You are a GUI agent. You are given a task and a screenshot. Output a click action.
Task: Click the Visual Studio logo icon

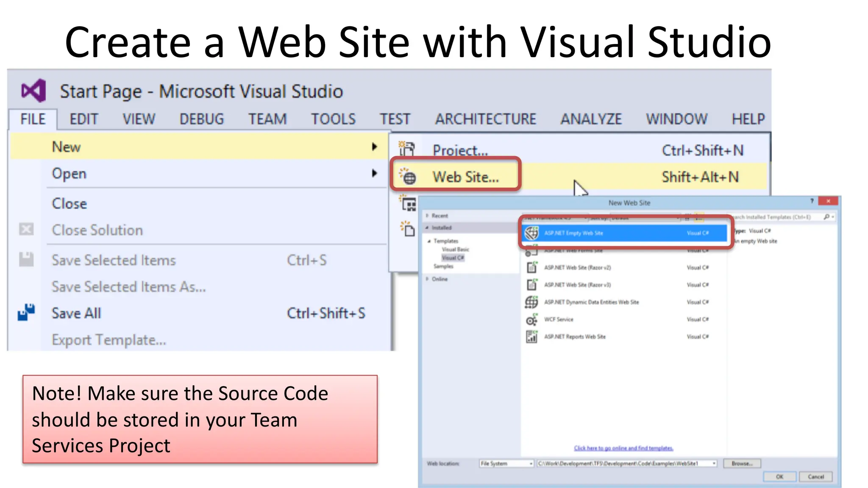coord(33,91)
